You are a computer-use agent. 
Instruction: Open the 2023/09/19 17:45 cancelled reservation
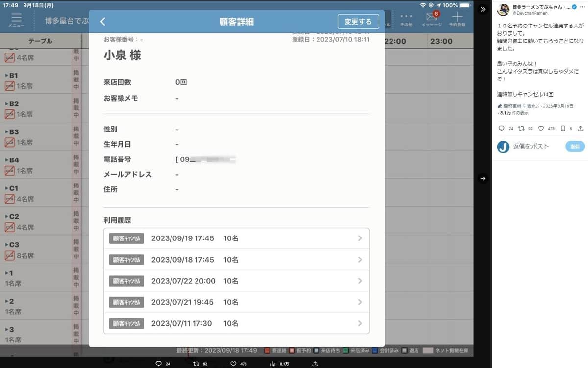point(237,238)
